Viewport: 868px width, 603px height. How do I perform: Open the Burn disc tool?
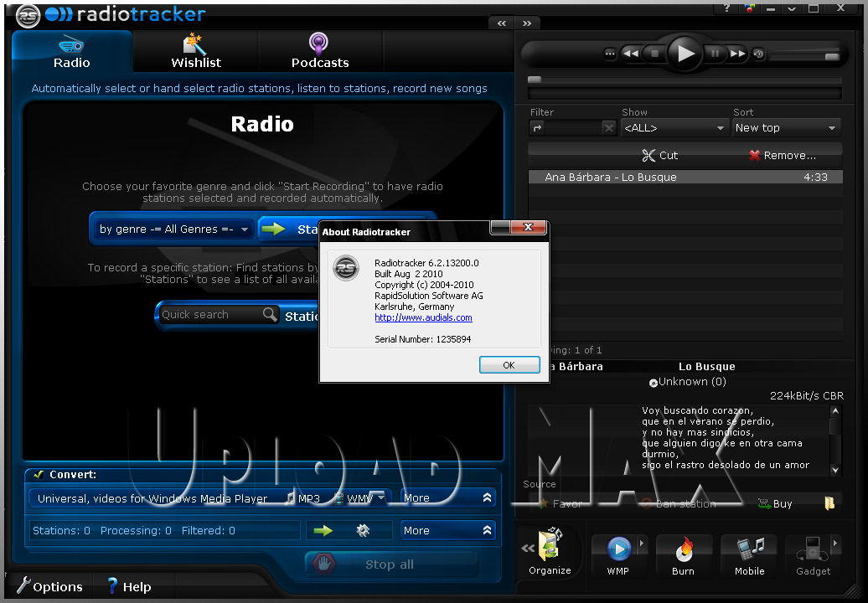[683, 556]
